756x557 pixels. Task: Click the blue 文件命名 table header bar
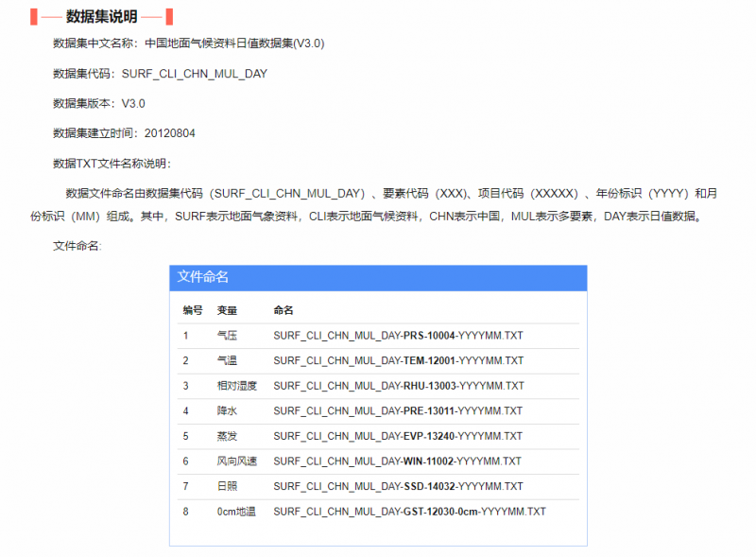378,277
